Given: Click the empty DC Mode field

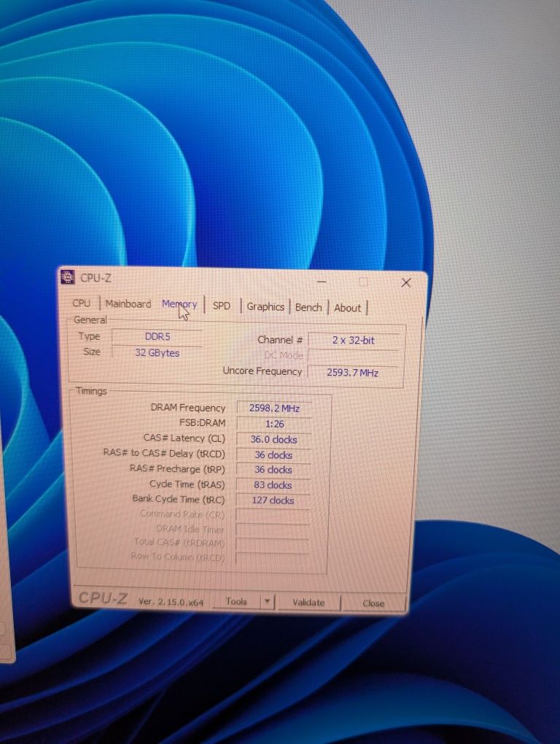Looking at the screenshot, I should [354, 357].
